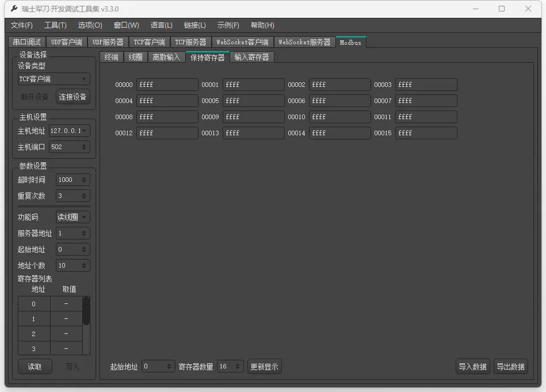Open the 帮助(H) menu
This screenshot has width=546, height=392.
[x=262, y=25]
